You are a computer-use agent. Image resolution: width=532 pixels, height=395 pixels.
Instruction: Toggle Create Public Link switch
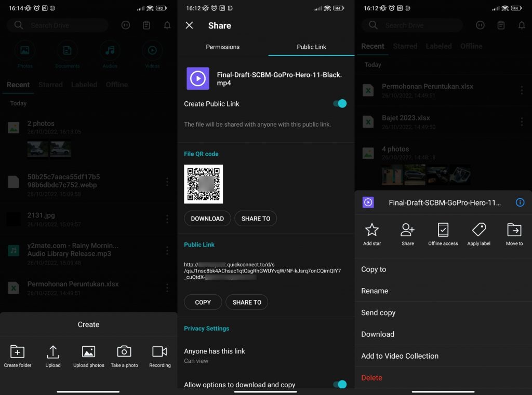pyautogui.click(x=340, y=103)
